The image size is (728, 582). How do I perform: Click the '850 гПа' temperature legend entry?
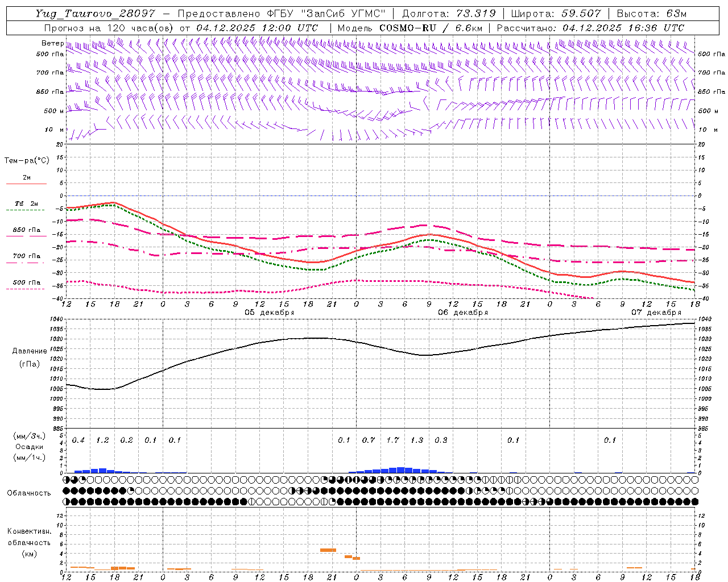tap(27, 230)
